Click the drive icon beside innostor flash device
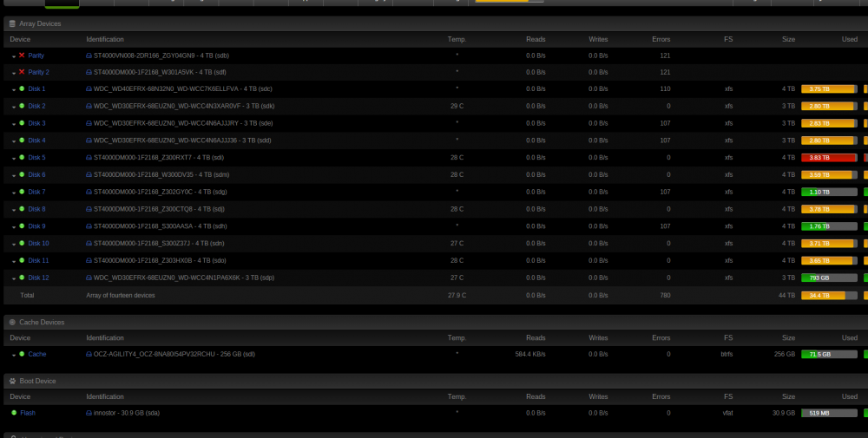868x438 pixels. tap(89, 413)
